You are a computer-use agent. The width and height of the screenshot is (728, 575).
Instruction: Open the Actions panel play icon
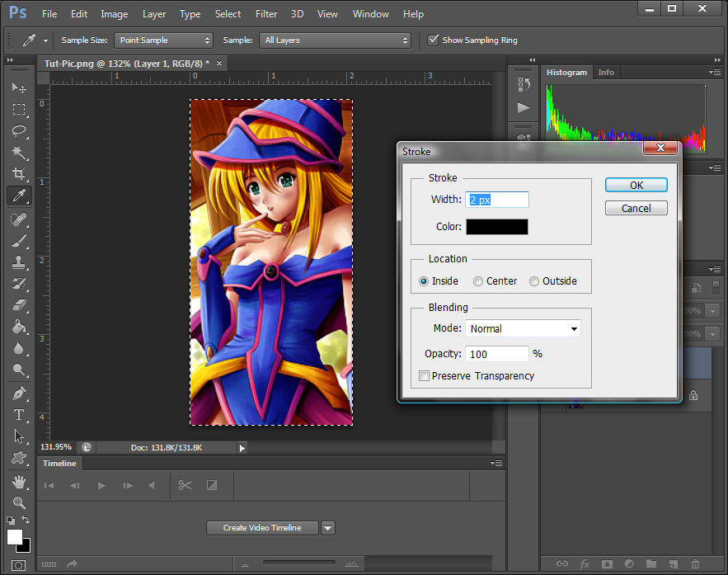click(524, 108)
